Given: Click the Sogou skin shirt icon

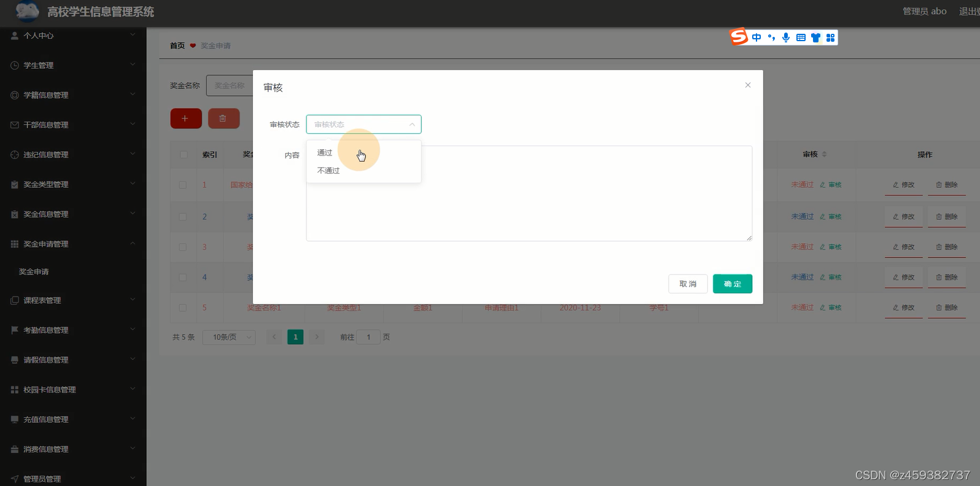Looking at the screenshot, I should pos(815,37).
